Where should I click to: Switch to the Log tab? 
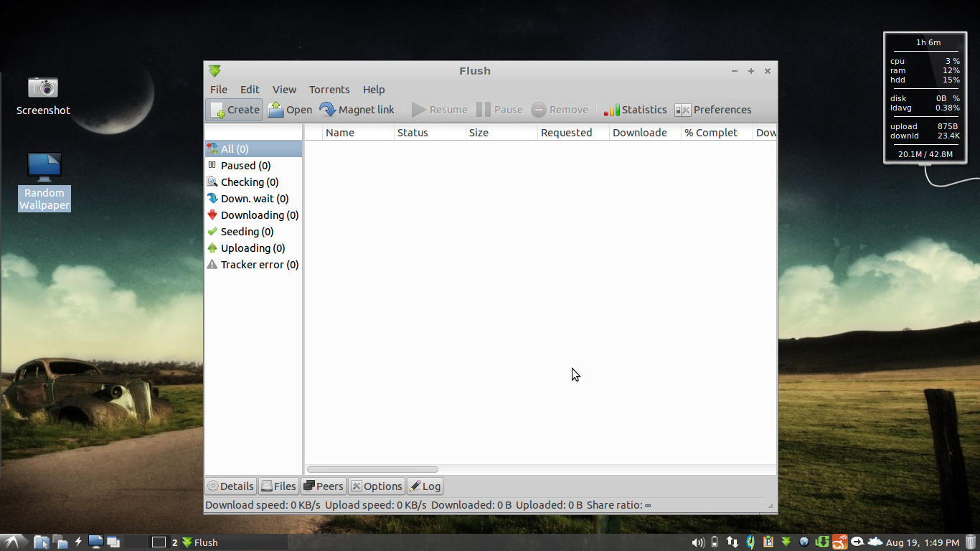(425, 486)
